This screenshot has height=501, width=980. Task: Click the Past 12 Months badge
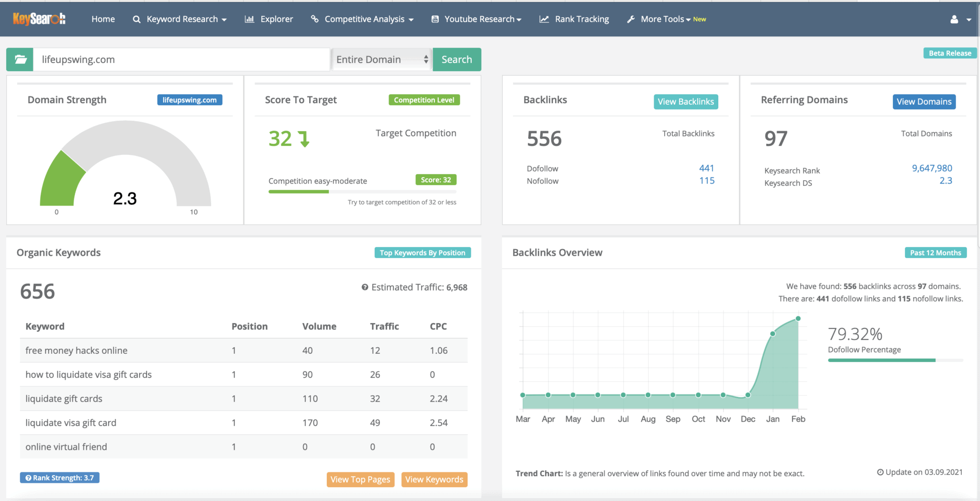pos(935,252)
